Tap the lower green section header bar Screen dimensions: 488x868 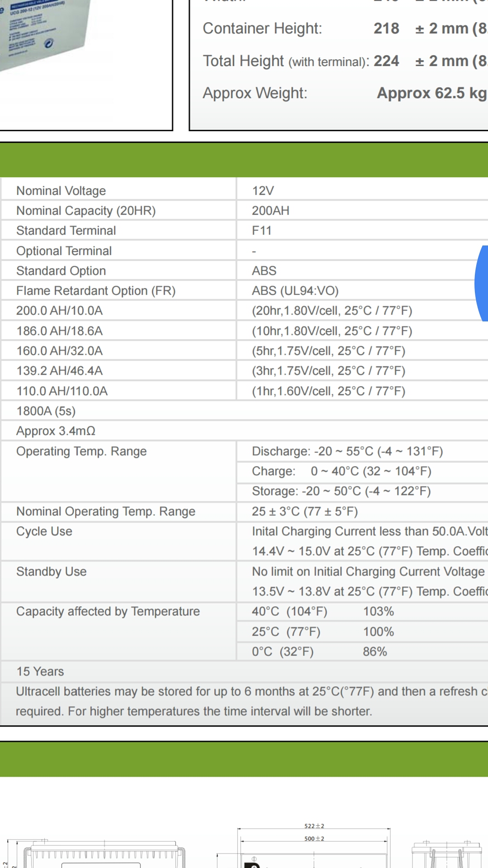[x=244, y=759]
